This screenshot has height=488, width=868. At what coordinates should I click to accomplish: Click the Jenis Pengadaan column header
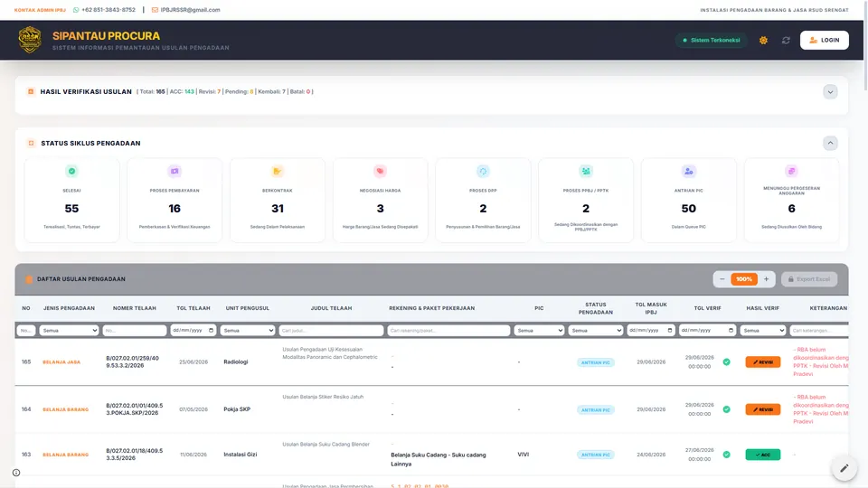click(x=69, y=308)
